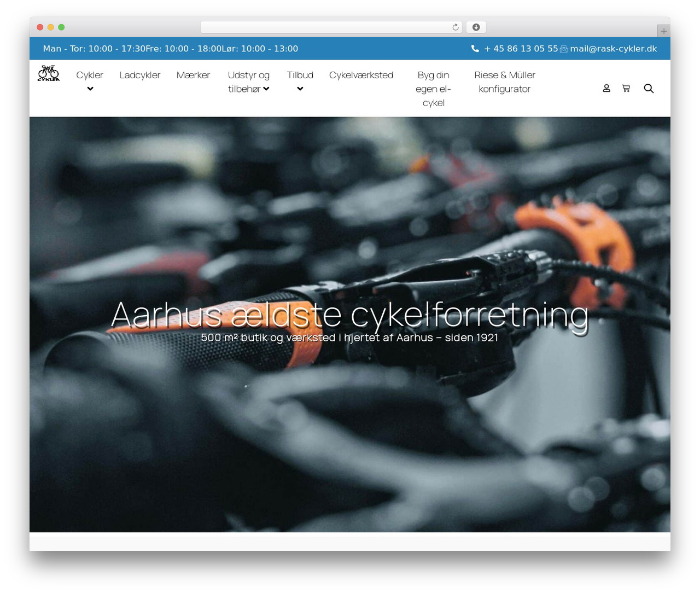The height and width of the screenshot is (593, 700).
Task: Go to the Mærker page
Action: (193, 75)
